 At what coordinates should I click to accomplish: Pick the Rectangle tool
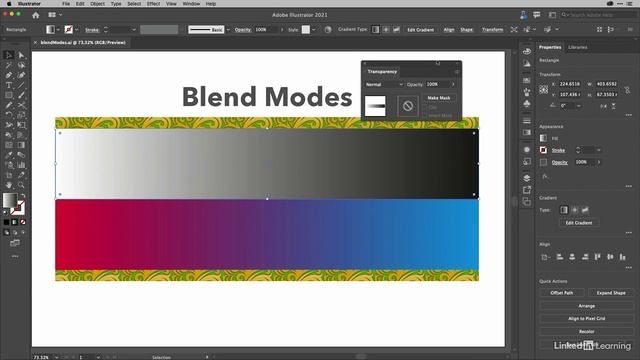(x=9, y=95)
